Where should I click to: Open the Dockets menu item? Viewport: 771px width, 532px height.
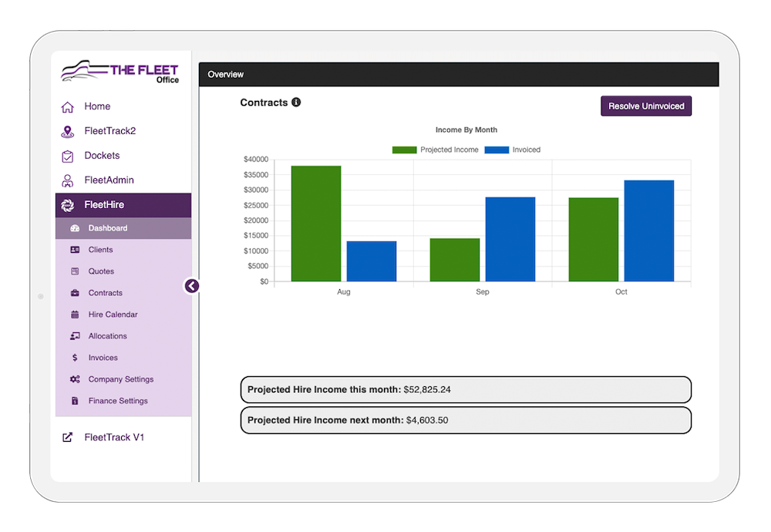click(123, 156)
